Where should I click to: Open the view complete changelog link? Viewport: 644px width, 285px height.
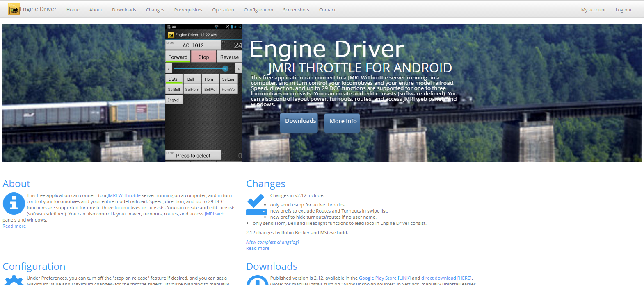tap(272, 242)
